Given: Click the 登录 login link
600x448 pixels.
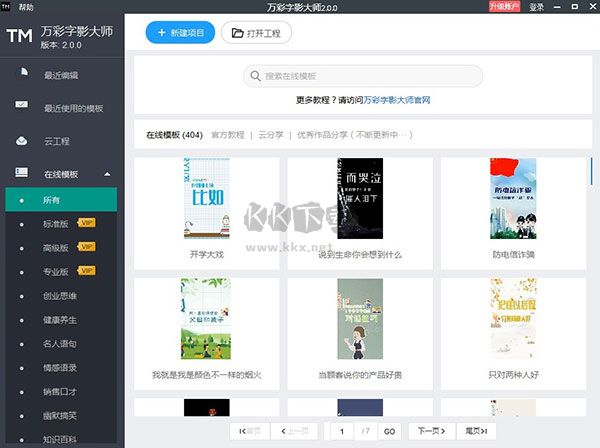Looking at the screenshot, I should [536, 7].
